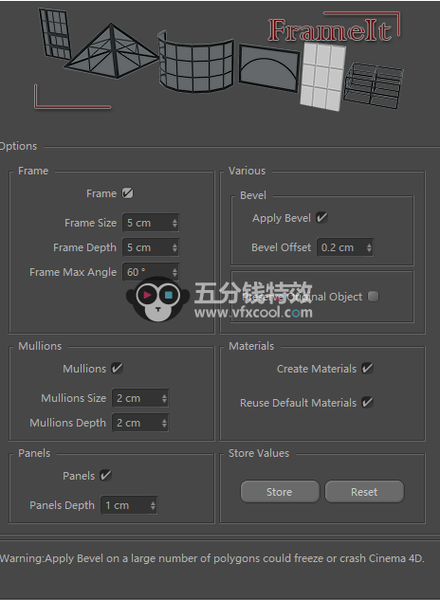Click the 'Frame Depth' label
440x600 pixels.
coord(85,248)
